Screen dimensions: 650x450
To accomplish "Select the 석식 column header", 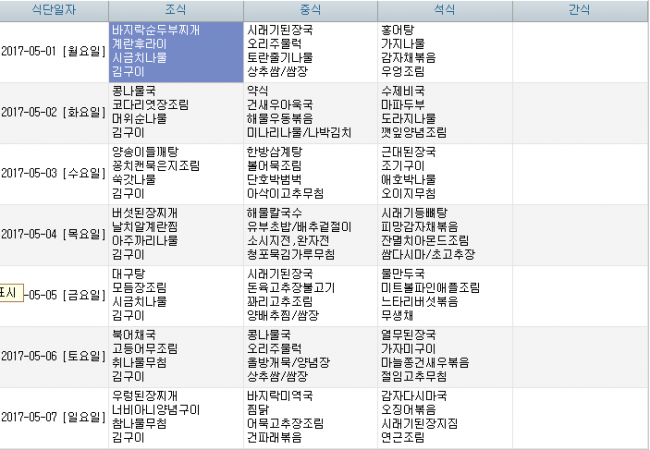I will coord(444,11).
